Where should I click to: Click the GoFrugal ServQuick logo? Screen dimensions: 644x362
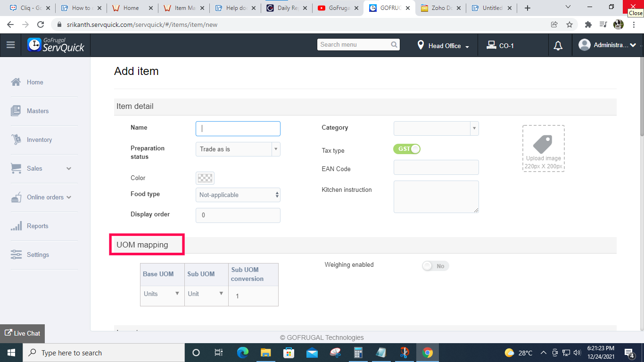tap(56, 45)
